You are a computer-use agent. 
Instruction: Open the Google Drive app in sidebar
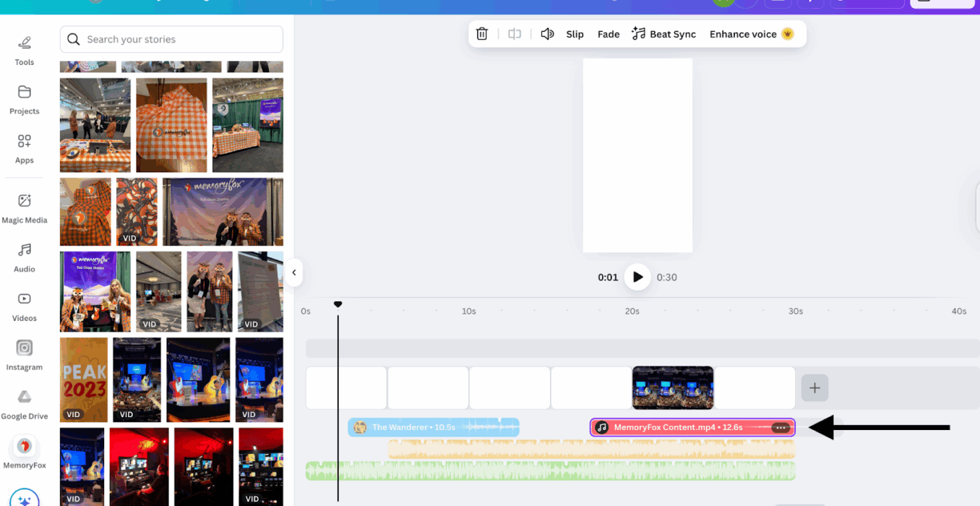25,405
